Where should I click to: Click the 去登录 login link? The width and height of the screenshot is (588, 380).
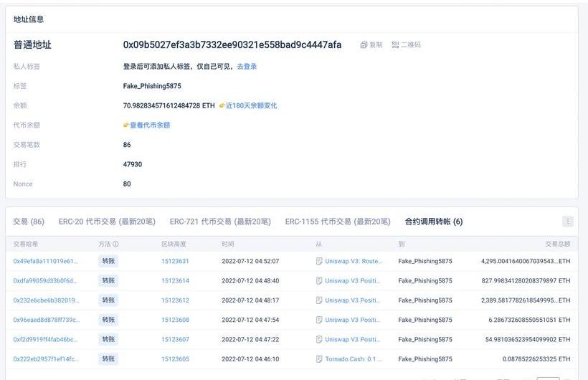pos(247,67)
